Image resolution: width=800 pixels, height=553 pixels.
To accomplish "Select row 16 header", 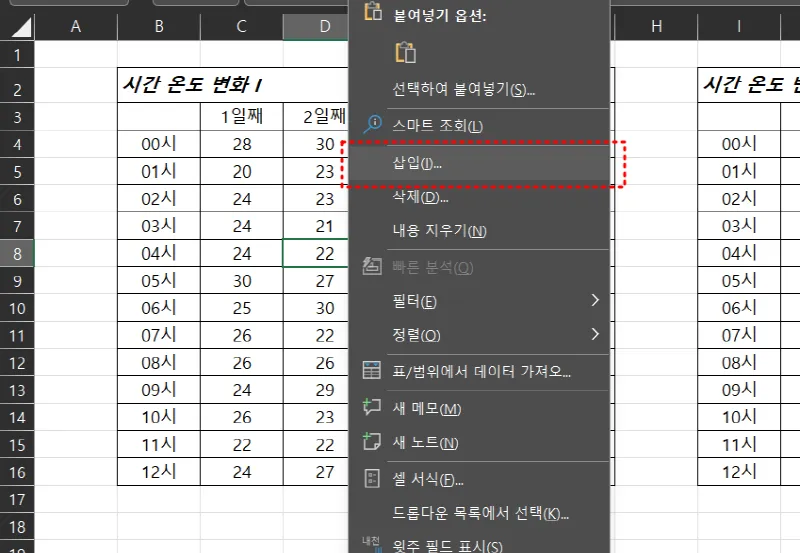I will click(17, 472).
